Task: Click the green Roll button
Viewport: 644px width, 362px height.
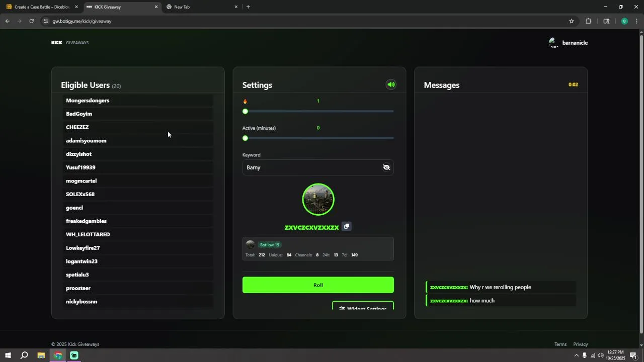Action: [x=318, y=285]
